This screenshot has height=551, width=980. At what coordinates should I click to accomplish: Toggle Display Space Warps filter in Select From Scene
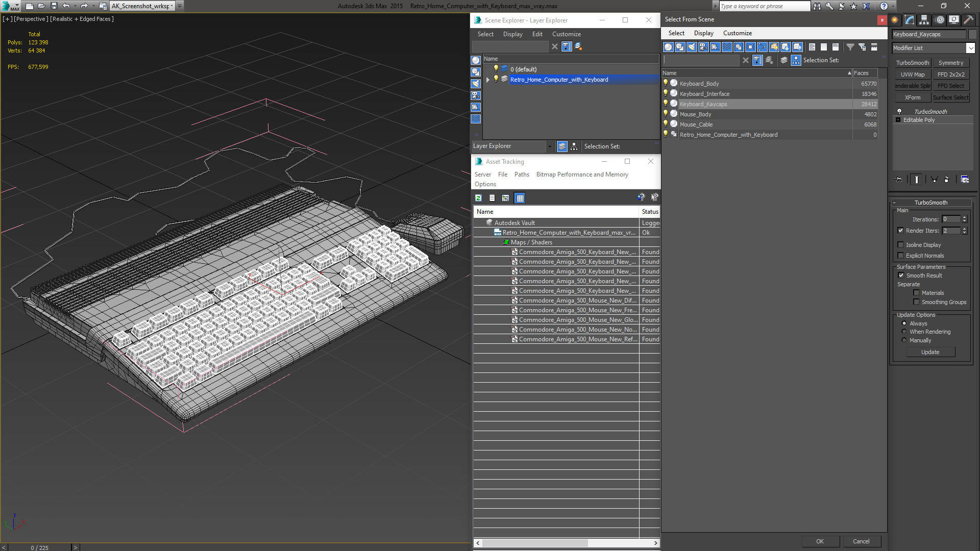727,47
